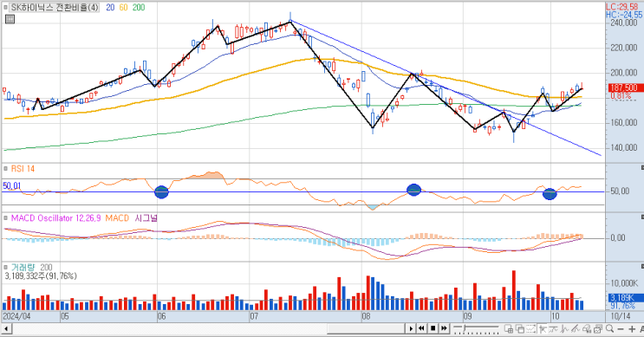Image resolution: width=644 pixels, height=337 pixels.
Task: Toggle the square marker beside 거래량
Action: click(x=5, y=267)
